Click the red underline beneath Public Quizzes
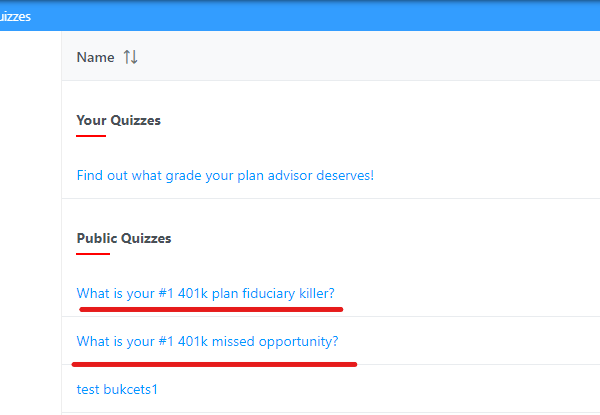This screenshot has width=600, height=415. pyautogui.click(x=93, y=254)
